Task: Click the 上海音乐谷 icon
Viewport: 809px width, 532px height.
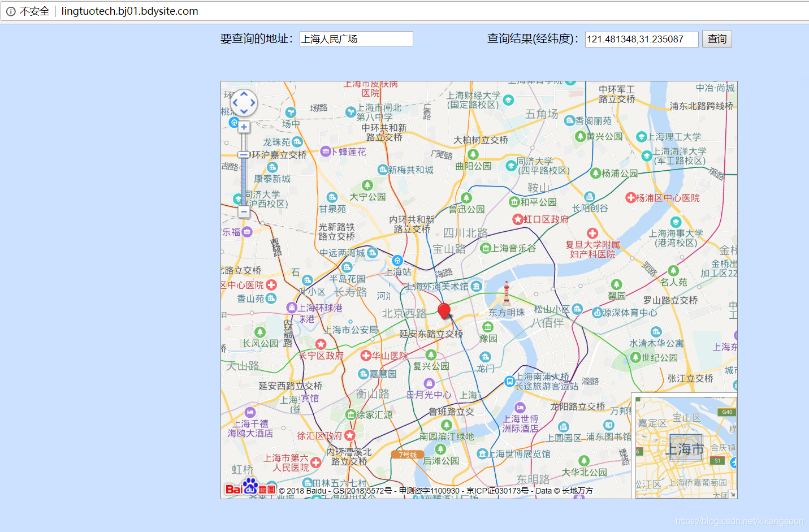Action: click(x=485, y=248)
